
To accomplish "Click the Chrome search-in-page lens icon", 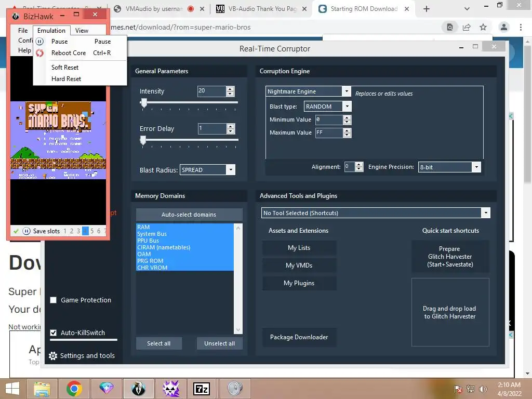I will click(x=450, y=27).
